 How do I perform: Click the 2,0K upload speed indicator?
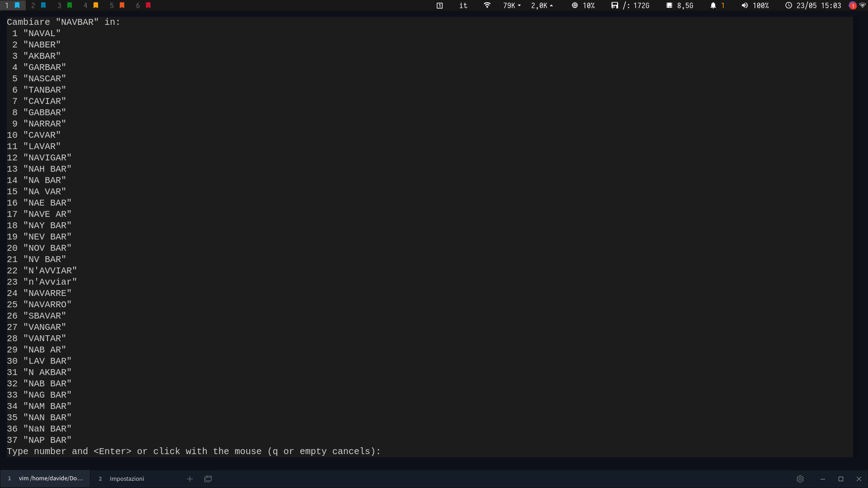[542, 5]
